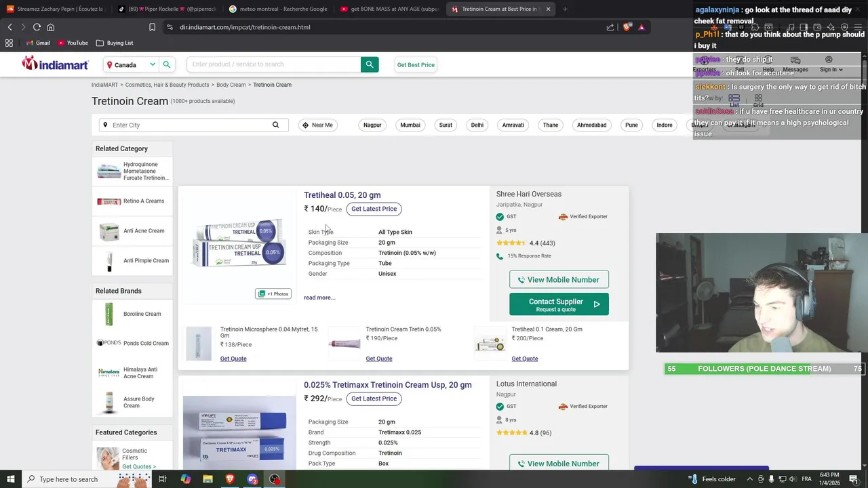Viewport: 868px width, 488px height.
Task: Open a new browser tab
Action: (565, 9)
